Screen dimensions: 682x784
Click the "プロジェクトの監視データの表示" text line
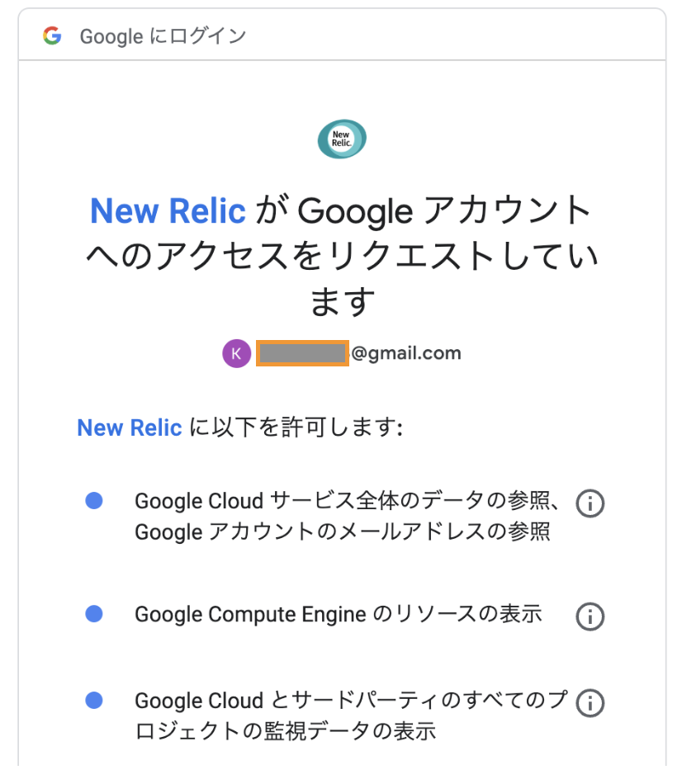[x=285, y=731]
